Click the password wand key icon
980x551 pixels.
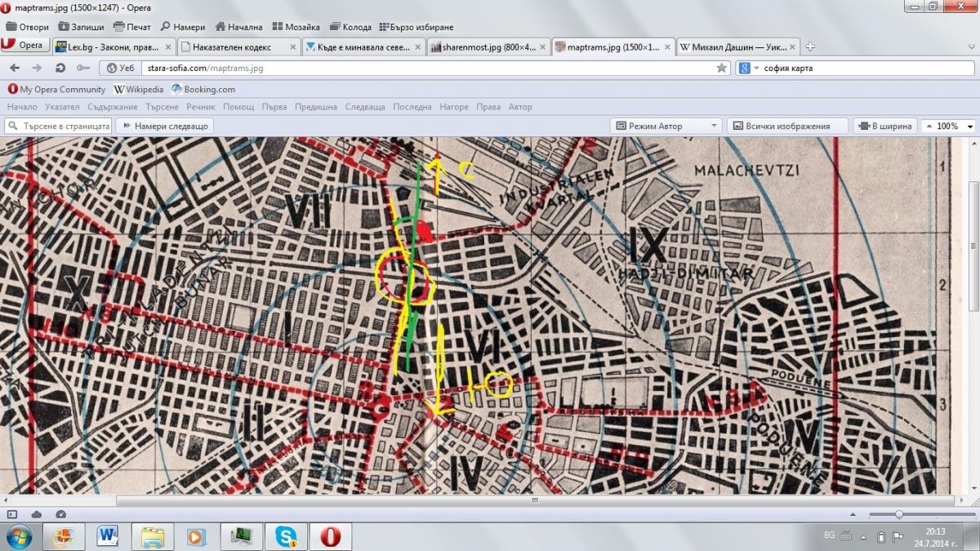coord(82,68)
